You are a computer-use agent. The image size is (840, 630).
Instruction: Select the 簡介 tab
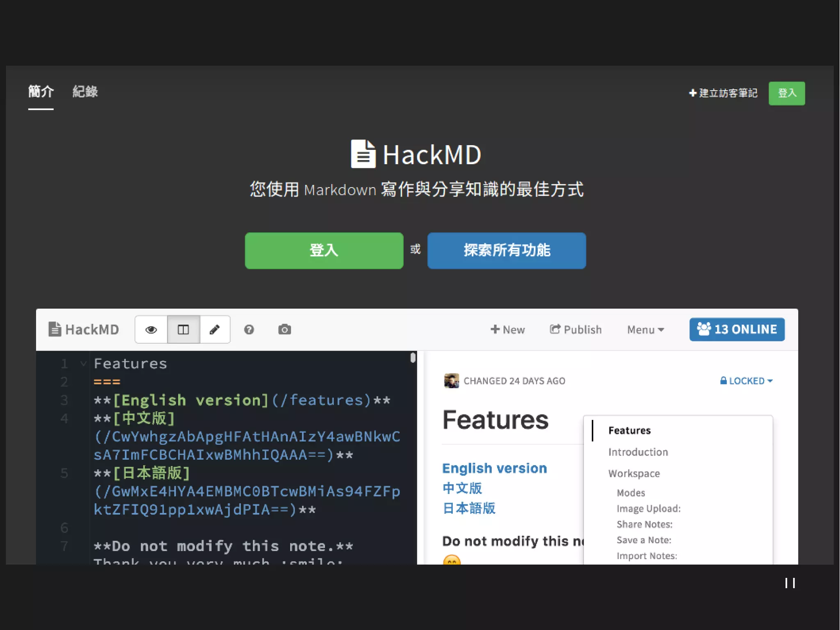click(x=41, y=92)
